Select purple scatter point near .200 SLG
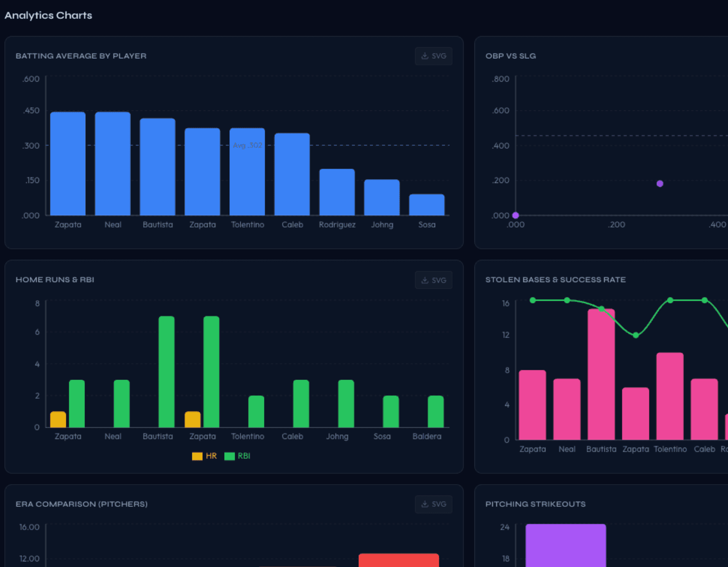The height and width of the screenshot is (567, 728). click(x=660, y=184)
